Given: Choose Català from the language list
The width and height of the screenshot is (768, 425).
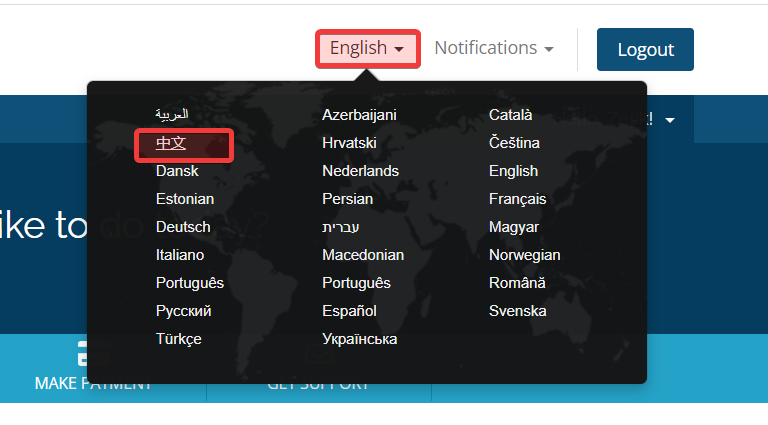Looking at the screenshot, I should [x=510, y=115].
